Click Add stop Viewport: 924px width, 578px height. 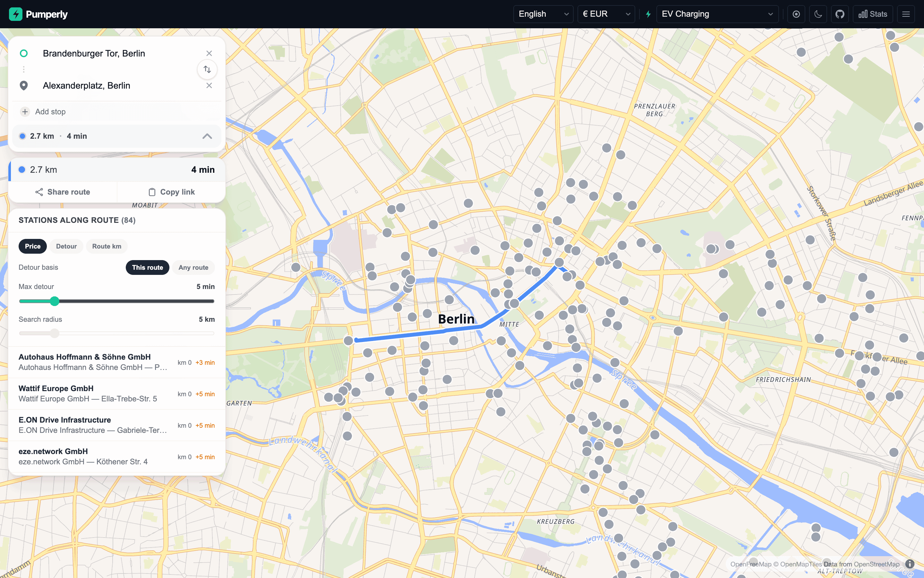pos(50,112)
